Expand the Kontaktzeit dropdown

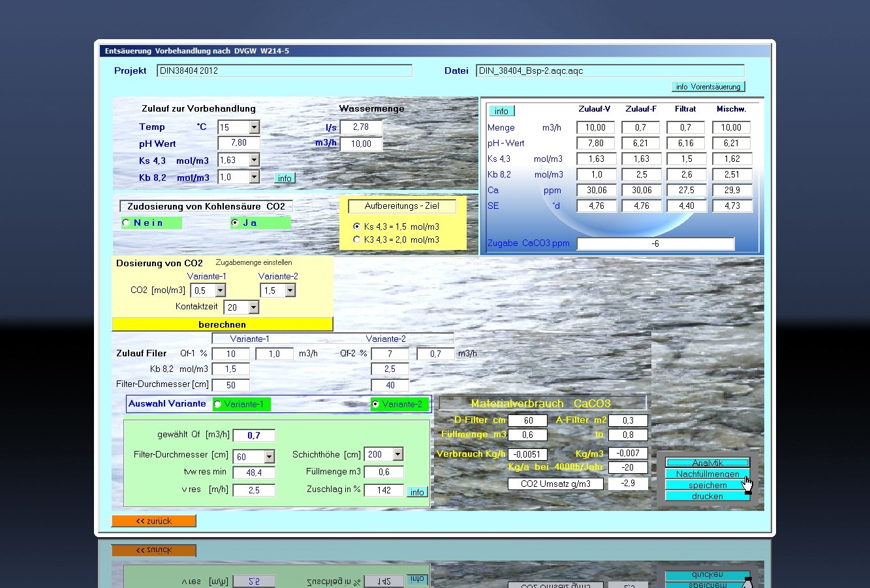(253, 307)
